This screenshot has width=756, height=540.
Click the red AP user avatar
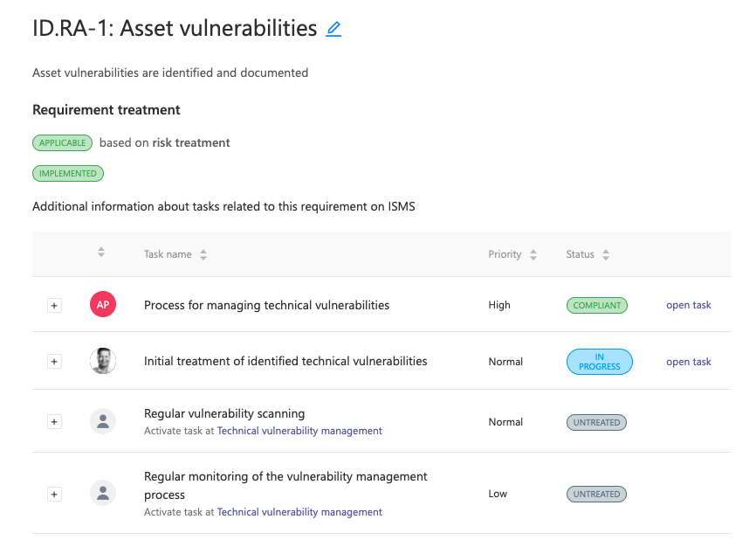(x=103, y=304)
